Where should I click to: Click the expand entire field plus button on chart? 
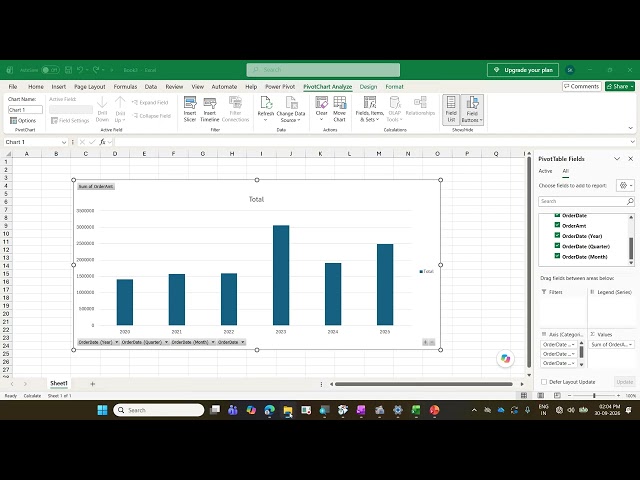click(425, 342)
